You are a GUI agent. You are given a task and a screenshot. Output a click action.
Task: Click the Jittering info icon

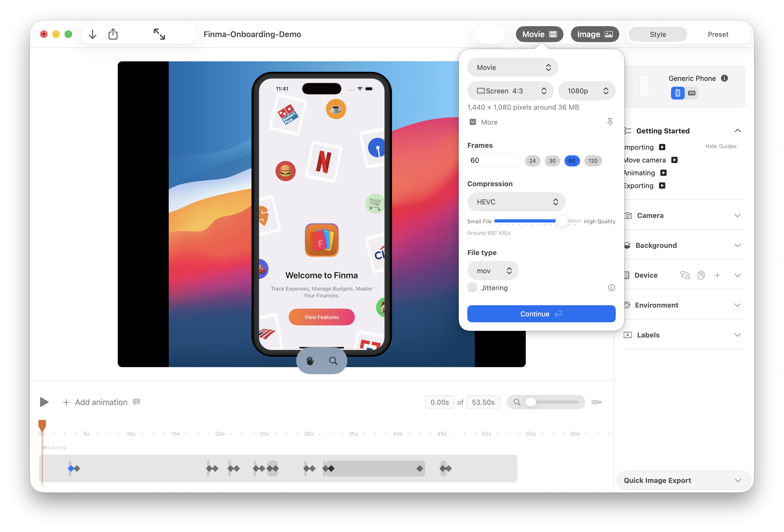pyautogui.click(x=611, y=288)
